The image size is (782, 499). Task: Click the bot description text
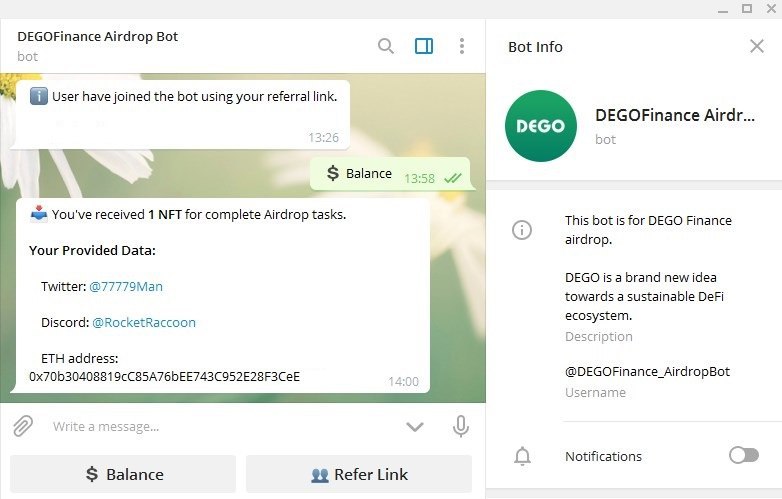pyautogui.click(x=648, y=268)
